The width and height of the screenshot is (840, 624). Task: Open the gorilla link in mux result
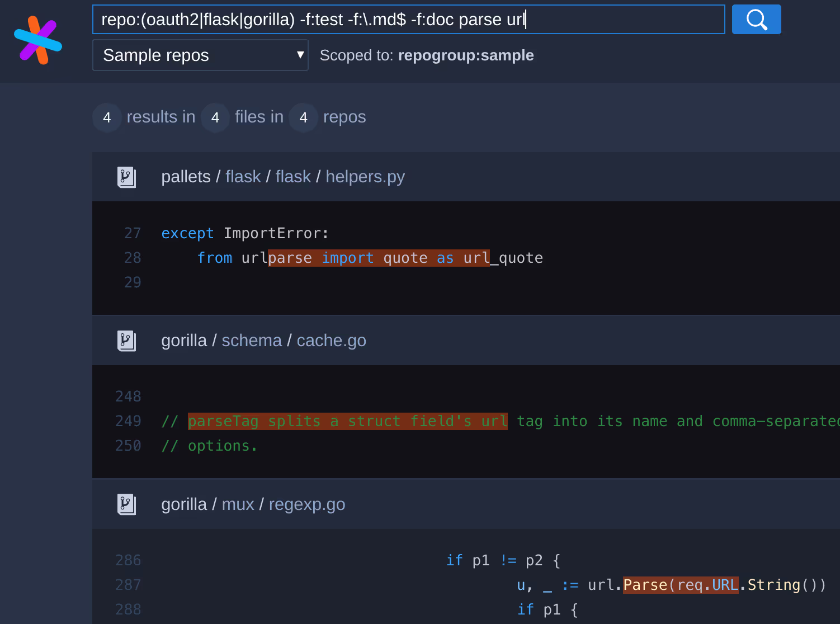(x=184, y=504)
